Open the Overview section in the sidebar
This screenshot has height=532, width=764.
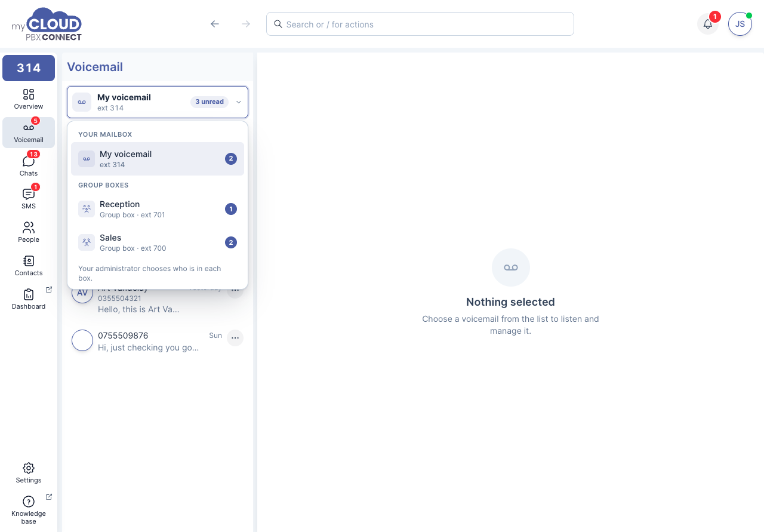coord(29,99)
